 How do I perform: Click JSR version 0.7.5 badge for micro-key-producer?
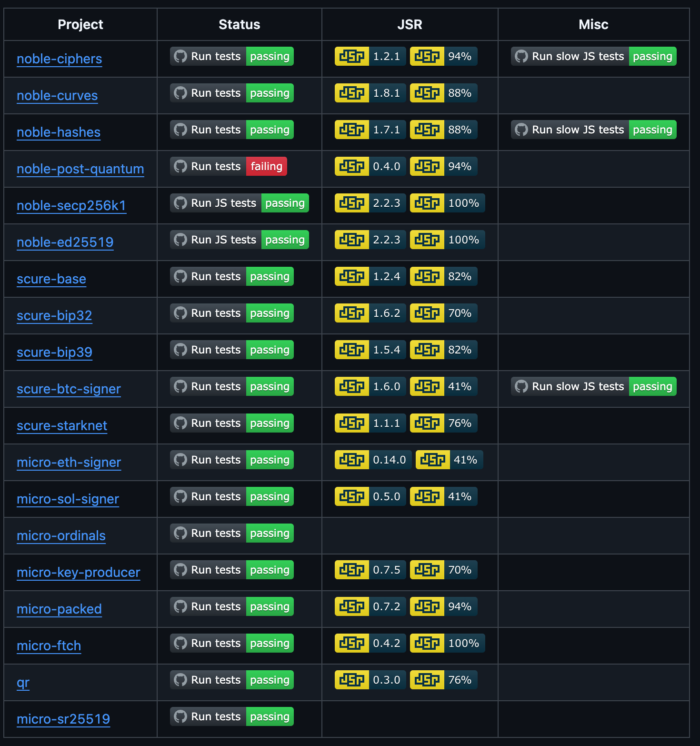(370, 570)
